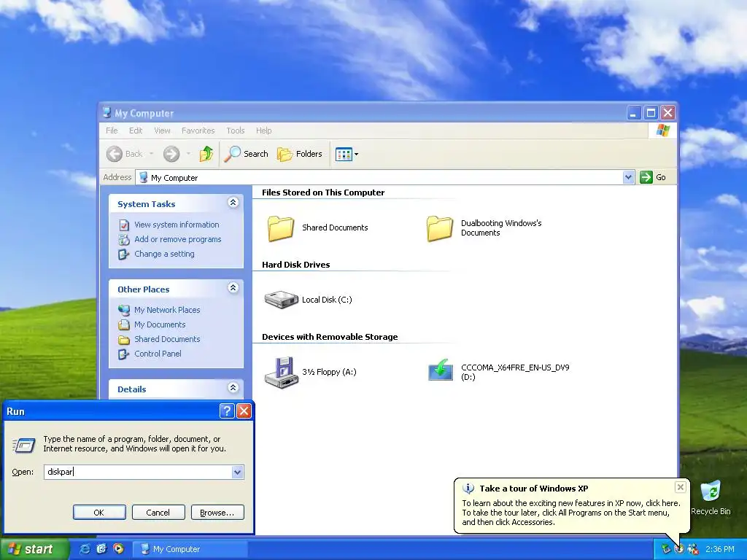Collapse the System Tasks panel
Viewport: 747px width, 560px height.
[x=233, y=203]
